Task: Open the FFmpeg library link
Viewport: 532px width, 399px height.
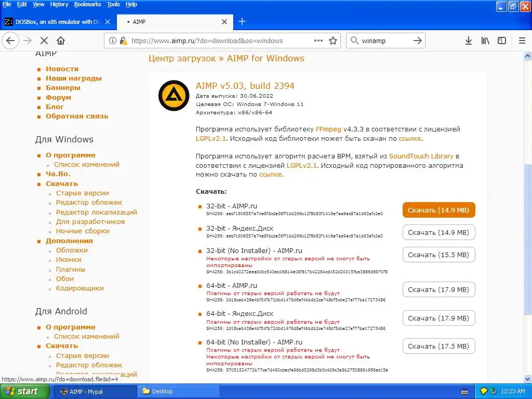Action: pos(328,129)
